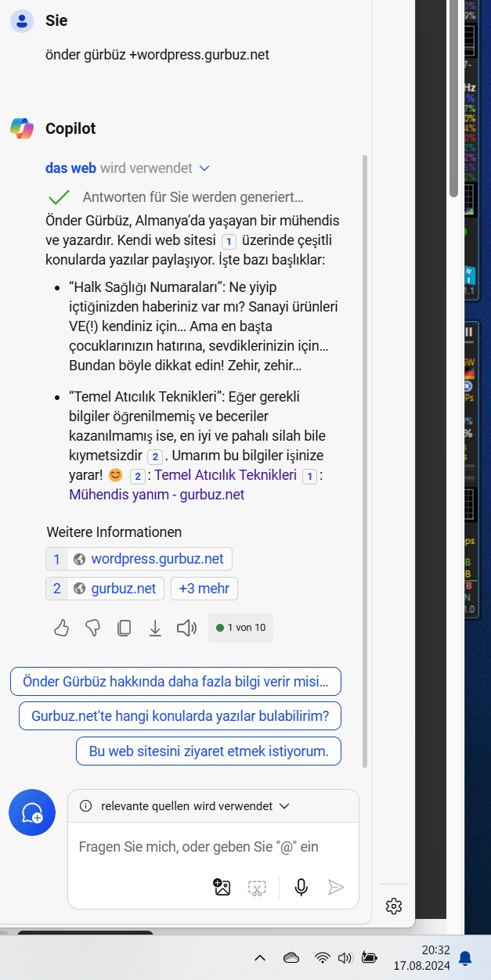
Task: Click info icon beside 'relevante quellen'
Action: click(x=86, y=805)
